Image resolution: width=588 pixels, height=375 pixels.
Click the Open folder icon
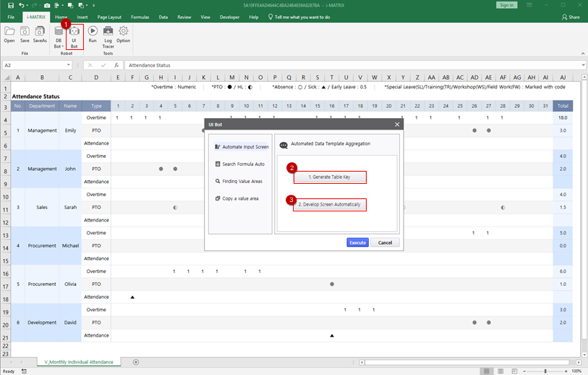9,35
